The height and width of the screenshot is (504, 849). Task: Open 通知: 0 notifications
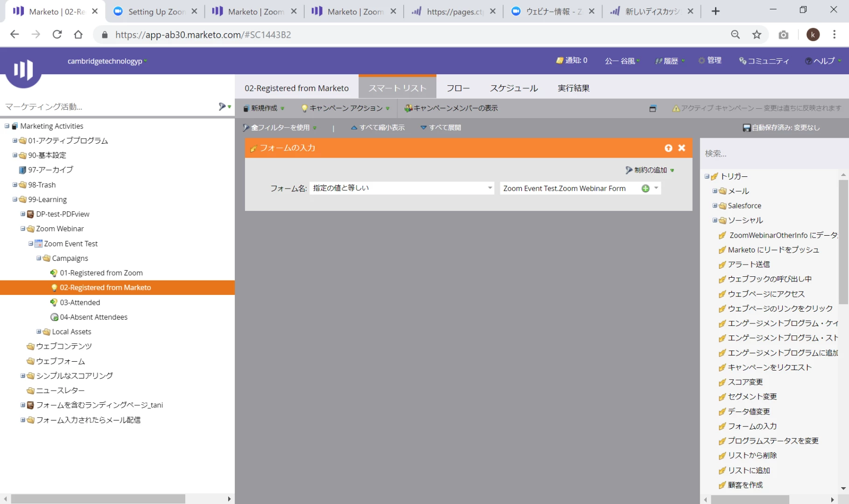click(x=572, y=61)
